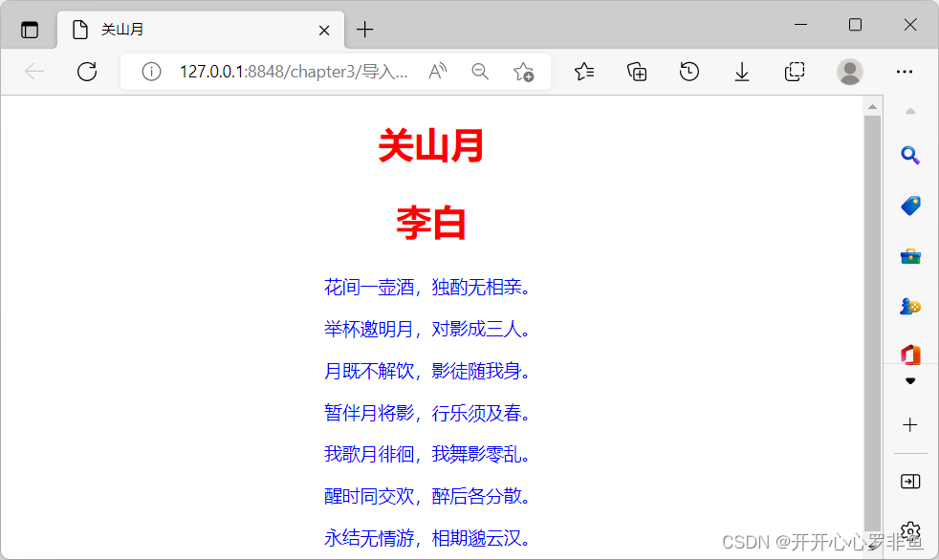Click the vertical page scrollbar thumb
939x560 pixels.
(x=872, y=323)
